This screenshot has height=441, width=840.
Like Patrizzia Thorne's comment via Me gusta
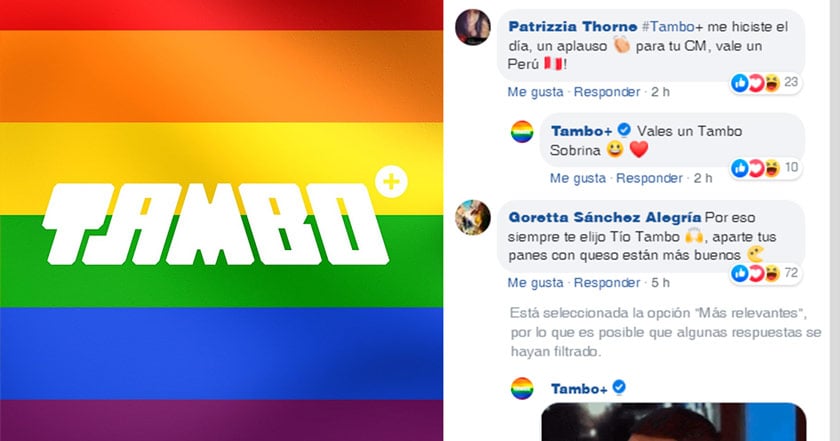535,92
